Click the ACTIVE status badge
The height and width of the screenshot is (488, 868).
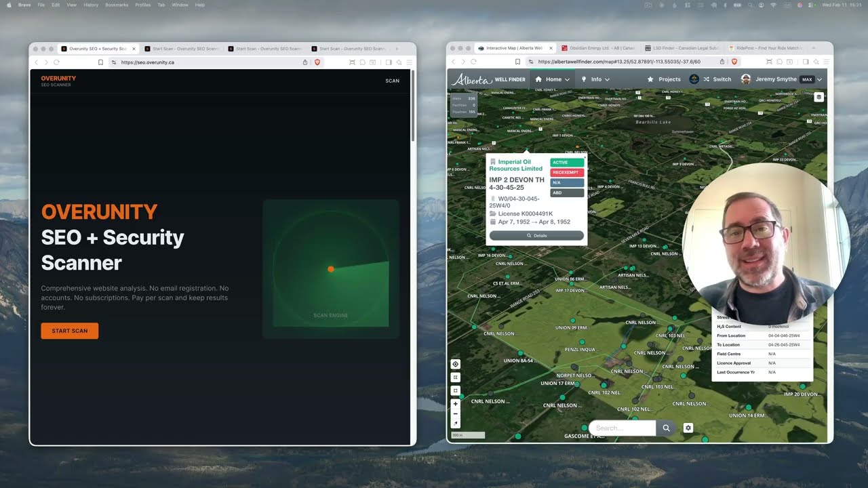pyautogui.click(x=567, y=163)
